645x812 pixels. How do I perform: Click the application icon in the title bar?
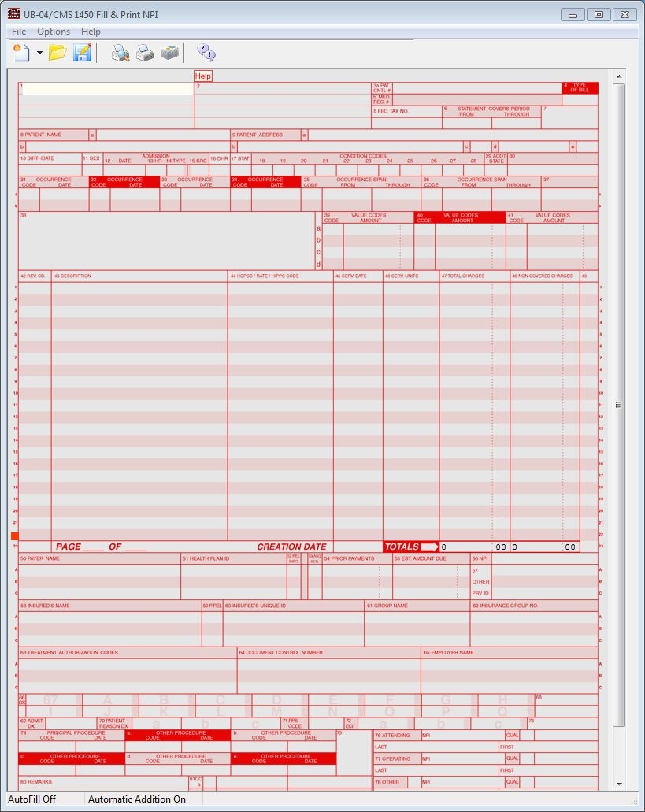[13, 14]
